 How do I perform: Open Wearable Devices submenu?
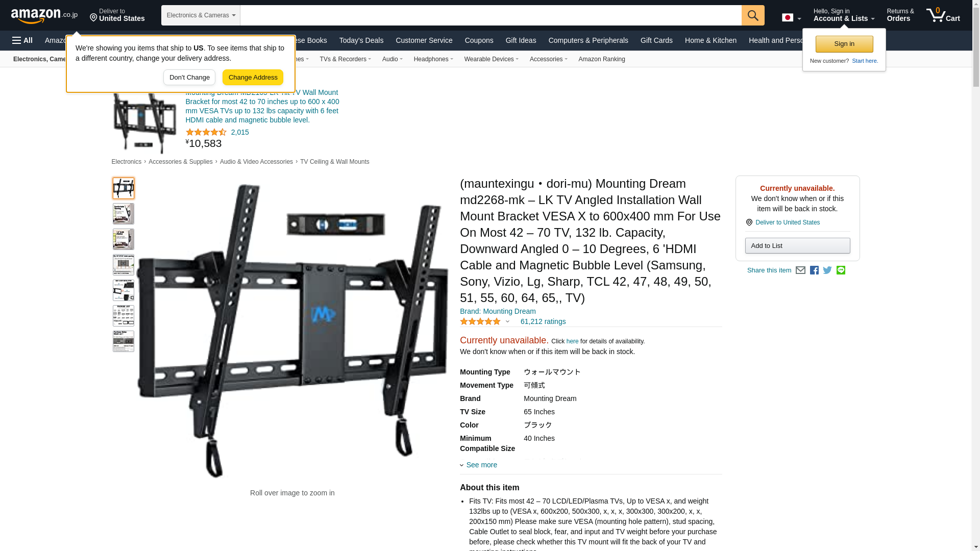point(491,59)
